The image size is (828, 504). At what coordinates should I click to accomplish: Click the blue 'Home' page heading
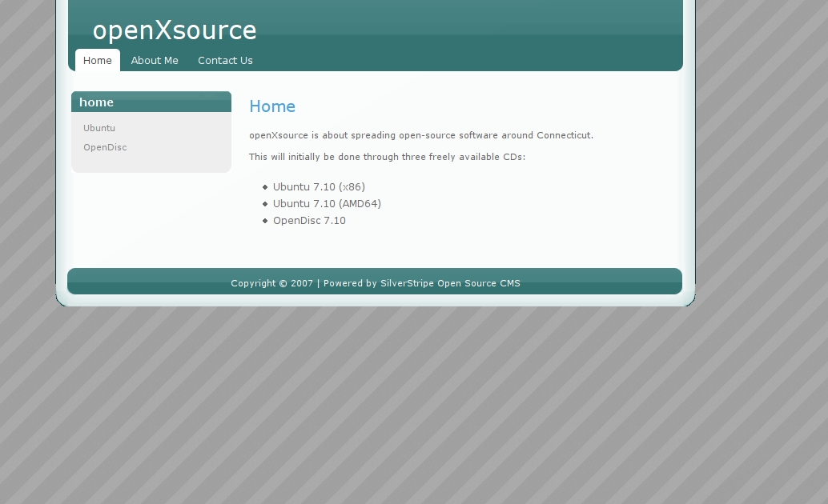pyautogui.click(x=272, y=106)
